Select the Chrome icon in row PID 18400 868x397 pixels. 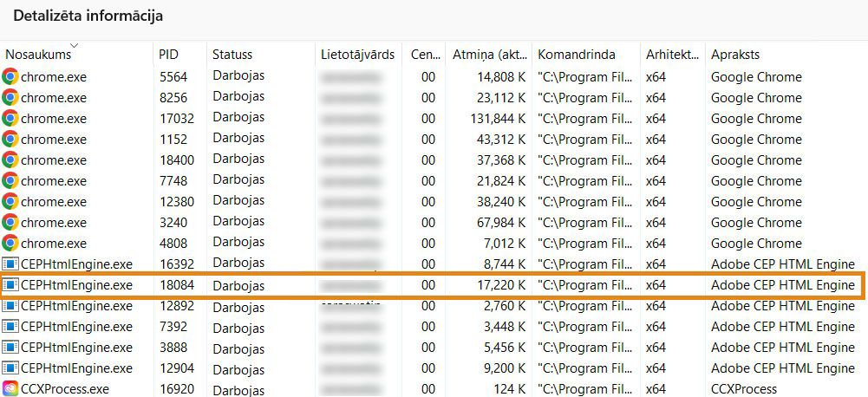pos(10,160)
